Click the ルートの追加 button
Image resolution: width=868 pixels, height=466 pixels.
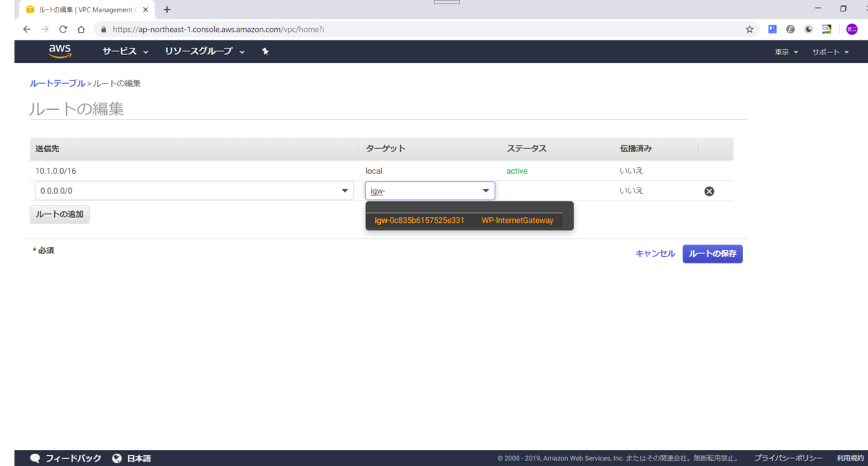point(59,214)
